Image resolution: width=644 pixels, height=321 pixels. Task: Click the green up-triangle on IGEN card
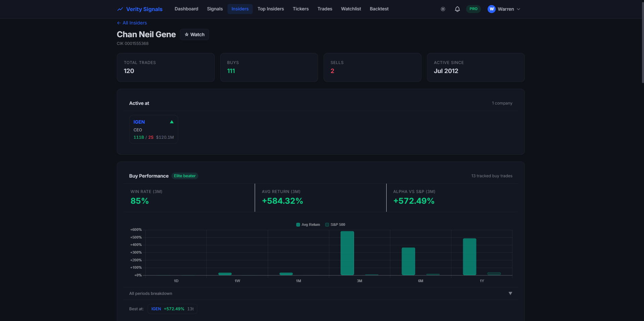172,122
